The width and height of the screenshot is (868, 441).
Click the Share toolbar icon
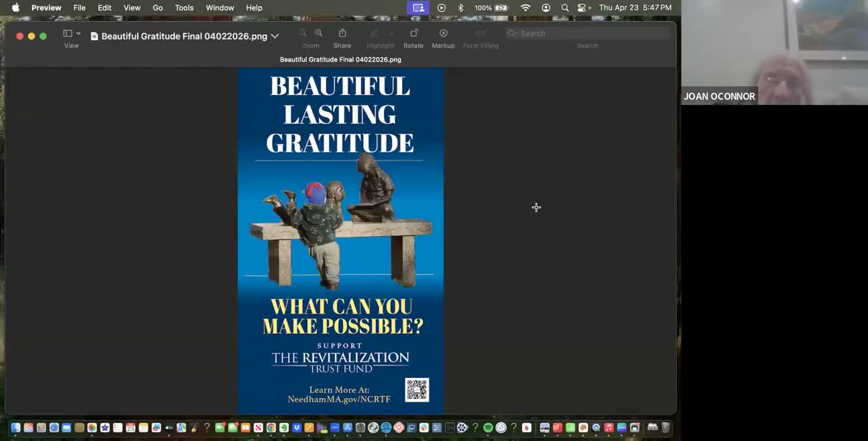342,33
